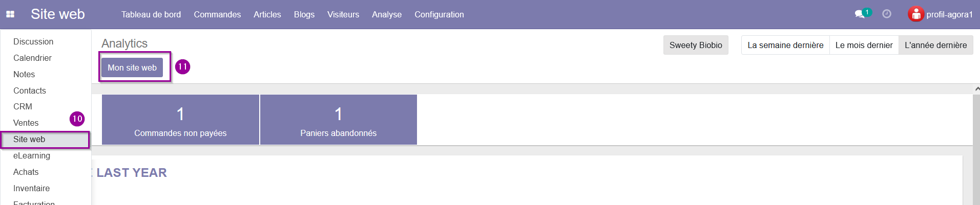
Task: Click the Mon site web button
Action: coord(132,67)
